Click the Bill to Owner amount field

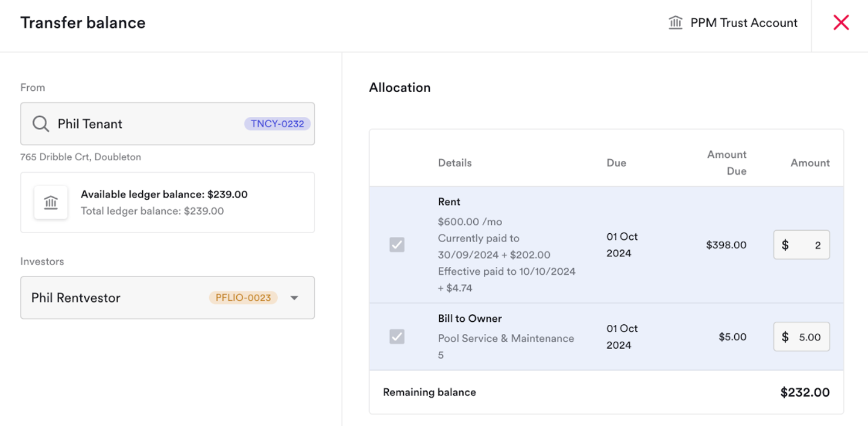coord(802,337)
